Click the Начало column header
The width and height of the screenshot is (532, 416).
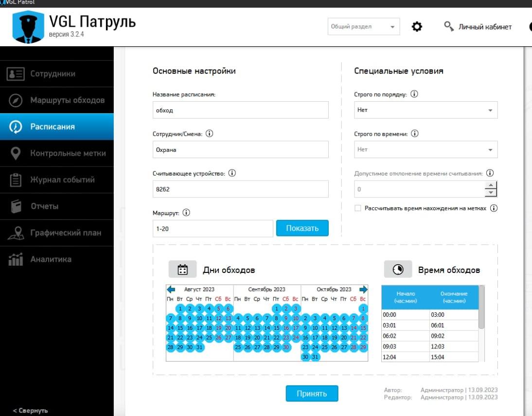(x=406, y=297)
